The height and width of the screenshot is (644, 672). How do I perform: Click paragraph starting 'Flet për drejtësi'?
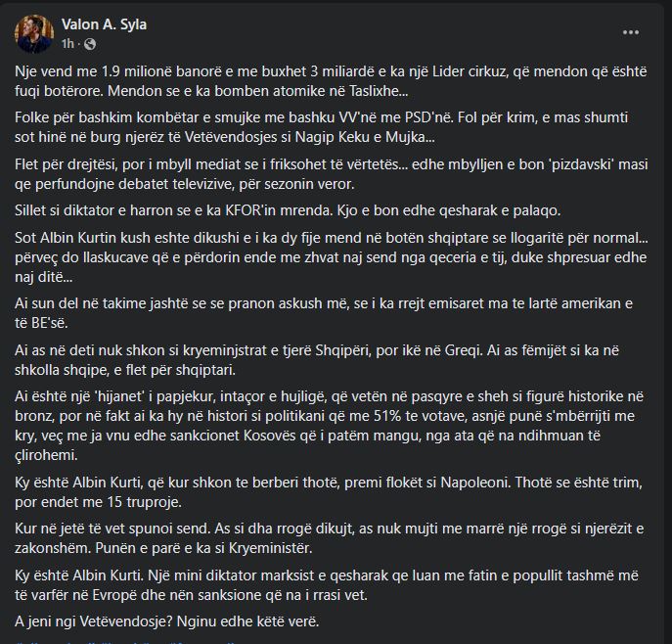pyautogui.click(x=331, y=174)
